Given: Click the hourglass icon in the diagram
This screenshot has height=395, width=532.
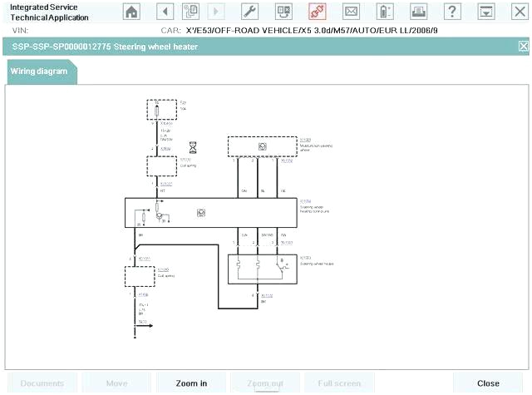Looking at the screenshot, I should pos(194,147).
